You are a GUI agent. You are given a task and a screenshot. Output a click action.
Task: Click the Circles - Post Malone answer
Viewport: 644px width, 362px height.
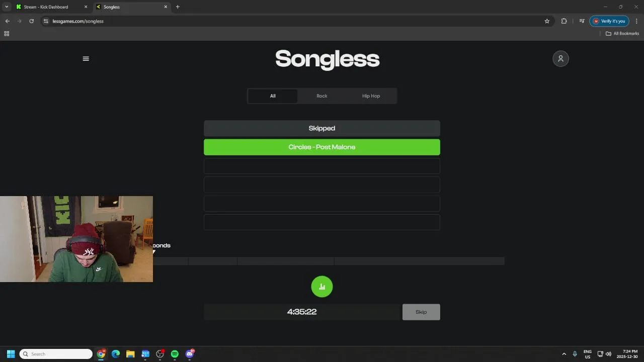322,147
